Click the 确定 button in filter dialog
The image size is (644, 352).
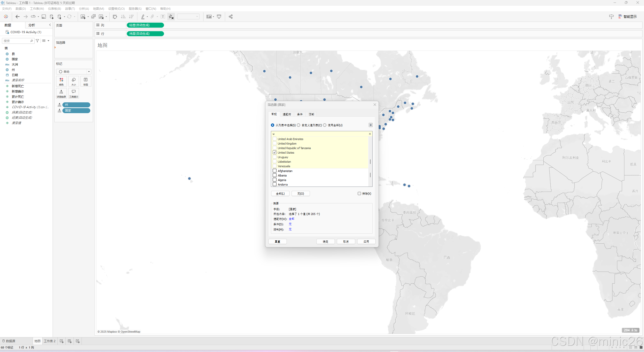point(326,241)
